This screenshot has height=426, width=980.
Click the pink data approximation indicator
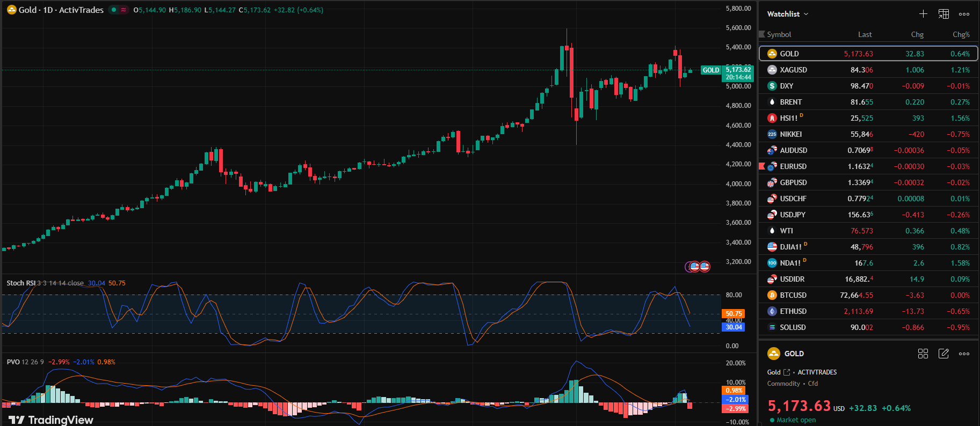[x=124, y=10]
